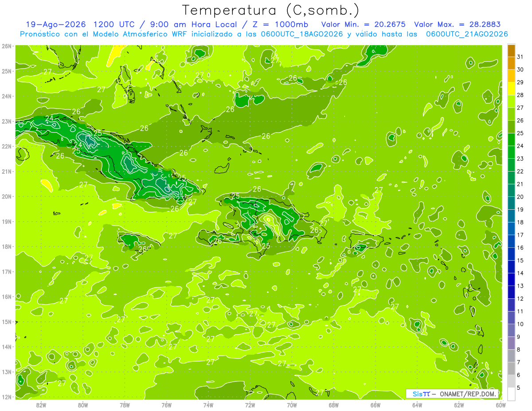Click the title "Temperatura (C,somb.)"
Screen dimensions: 532x411
[x=271, y=11]
